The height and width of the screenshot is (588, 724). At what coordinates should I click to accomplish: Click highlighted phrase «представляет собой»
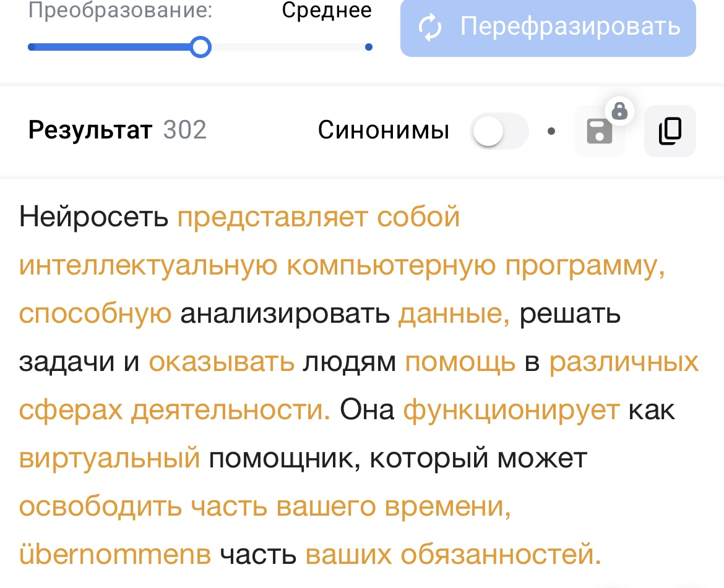point(319,218)
